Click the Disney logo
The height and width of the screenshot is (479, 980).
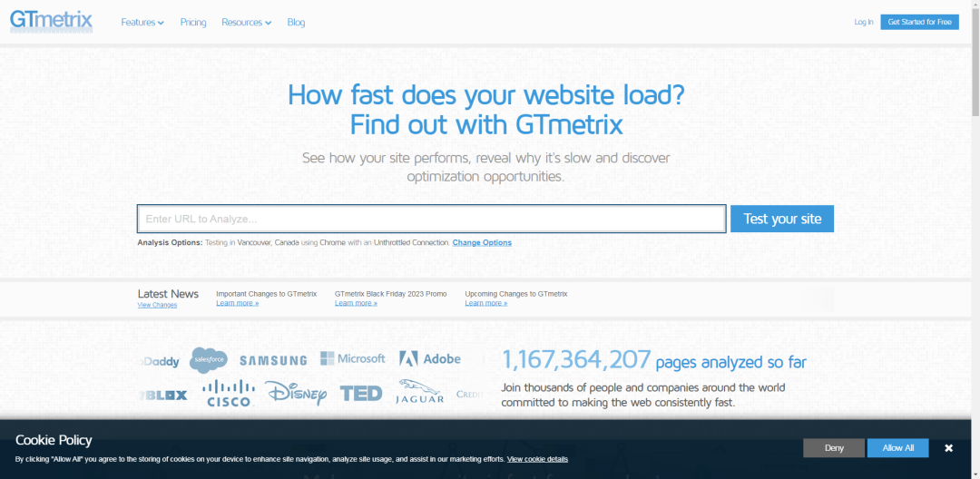click(296, 394)
